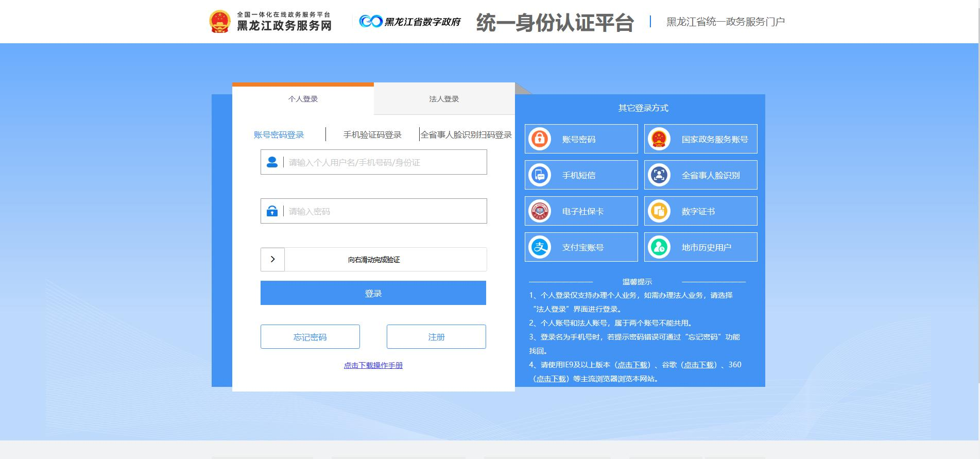Select the 手机短信 phone message icon
The image size is (980, 459).
[540, 175]
